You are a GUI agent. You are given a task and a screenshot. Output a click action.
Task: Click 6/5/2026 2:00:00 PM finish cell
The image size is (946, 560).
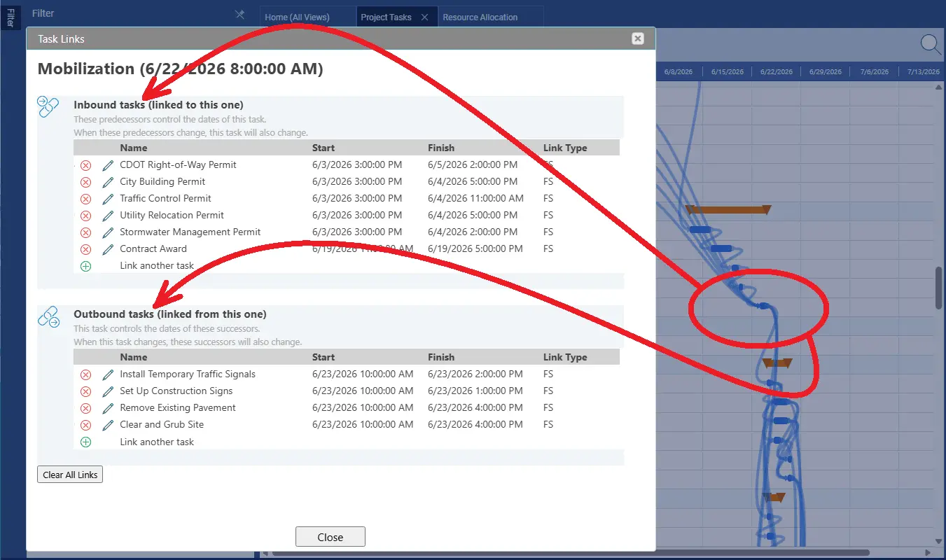click(x=473, y=164)
